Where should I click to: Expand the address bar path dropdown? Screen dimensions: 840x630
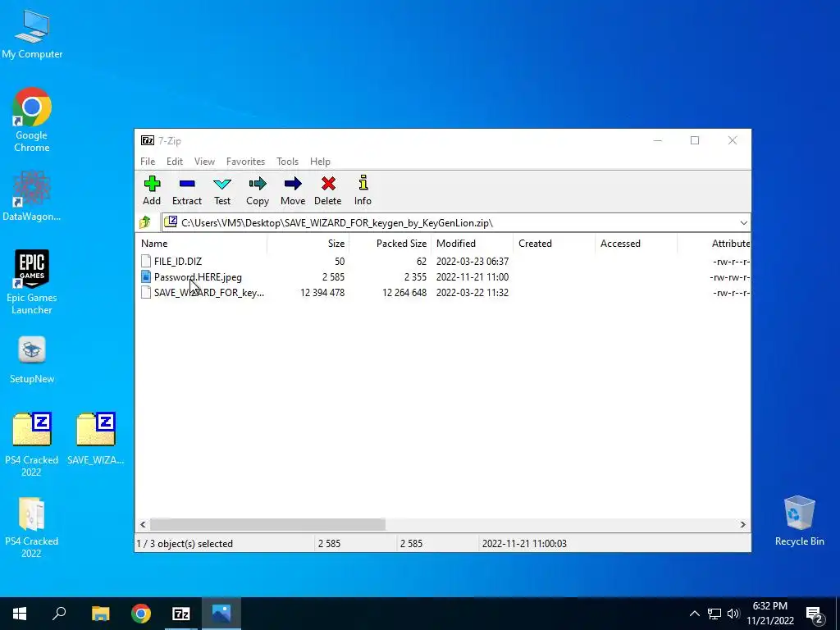[743, 223]
